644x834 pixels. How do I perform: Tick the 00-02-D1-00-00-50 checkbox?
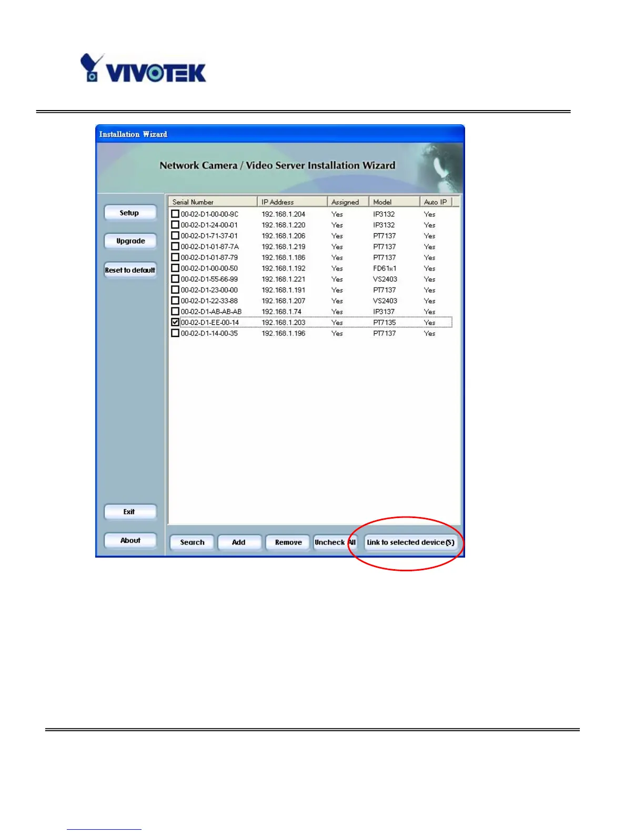click(175, 268)
